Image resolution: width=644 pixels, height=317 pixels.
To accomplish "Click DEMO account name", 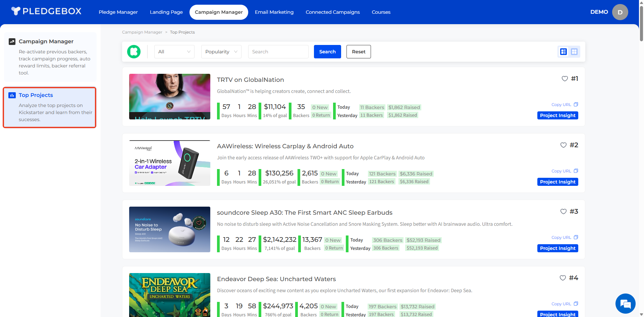I will coord(599,12).
